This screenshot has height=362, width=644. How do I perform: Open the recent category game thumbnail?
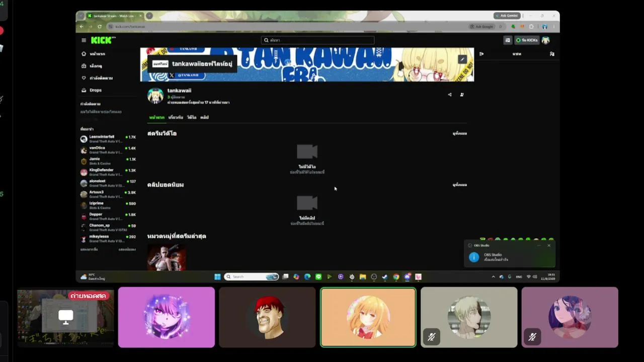tap(167, 257)
